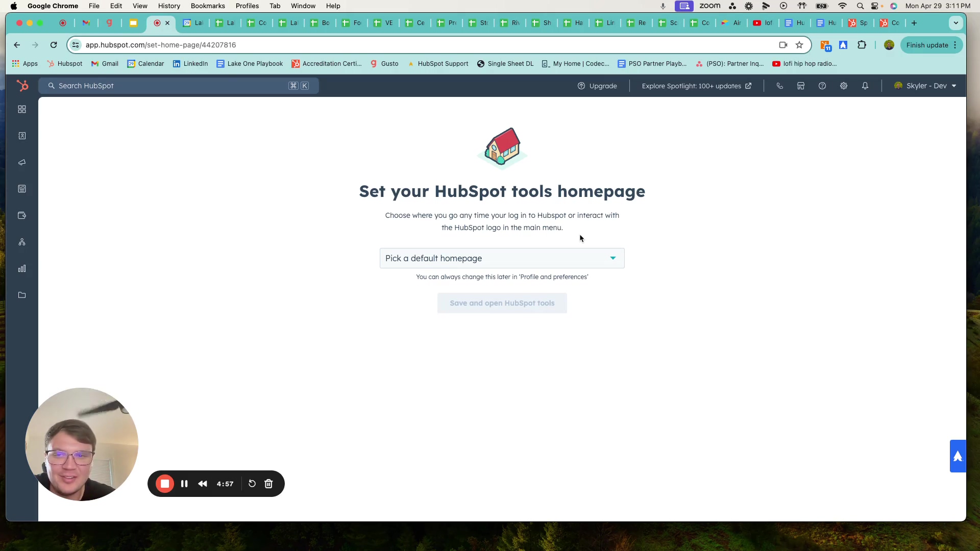Open the help question mark icon
This screenshot has width=980, height=551.
click(x=822, y=86)
